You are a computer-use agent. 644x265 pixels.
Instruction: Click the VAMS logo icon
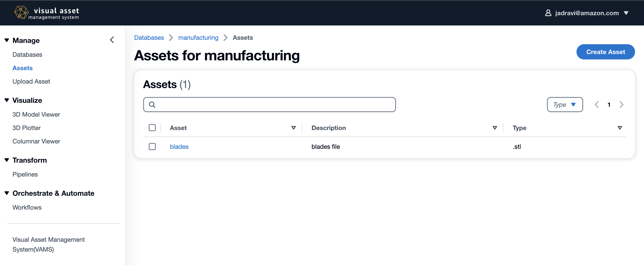[x=21, y=13]
